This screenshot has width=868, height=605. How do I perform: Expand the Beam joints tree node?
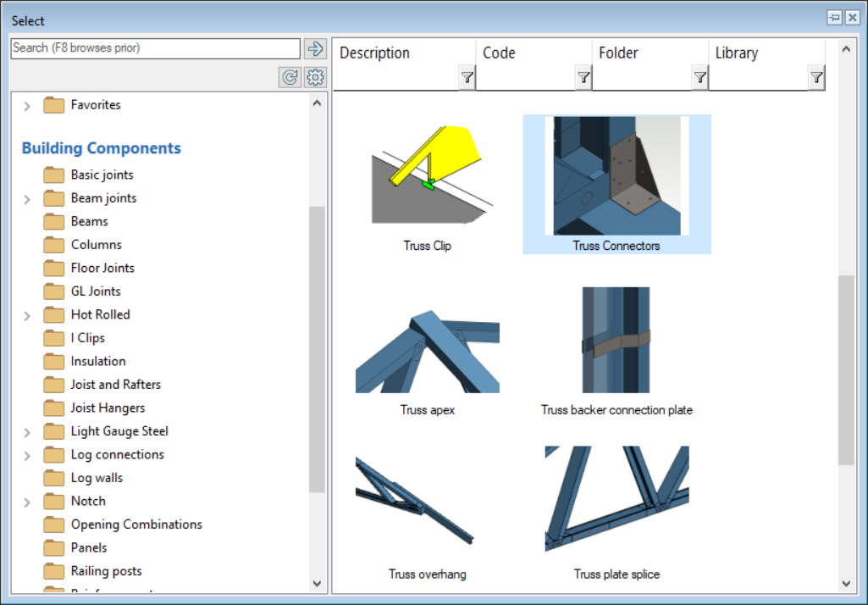[27, 199]
